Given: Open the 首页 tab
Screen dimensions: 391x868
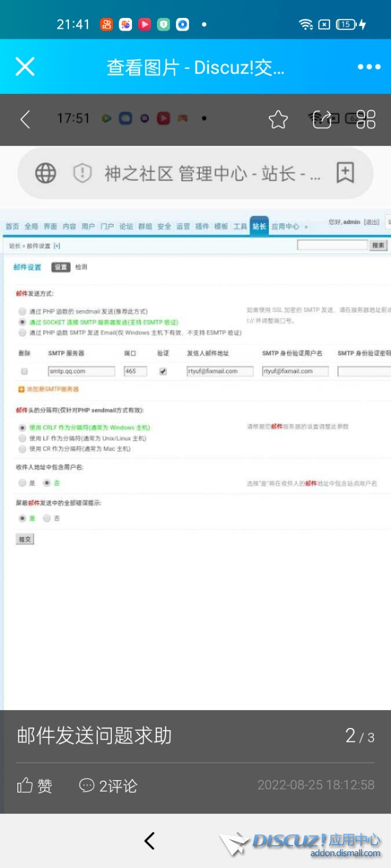Looking at the screenshot, I should click(x=12, y=226).
